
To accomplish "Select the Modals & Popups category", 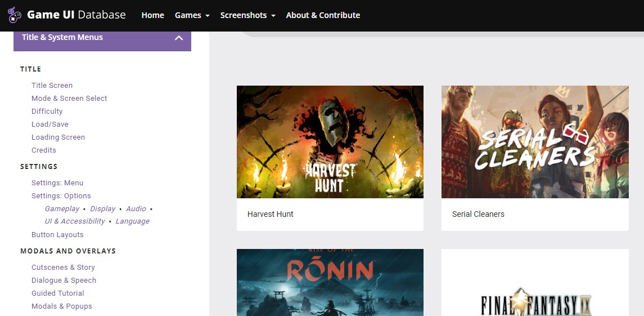I will [x=62, y=306].
